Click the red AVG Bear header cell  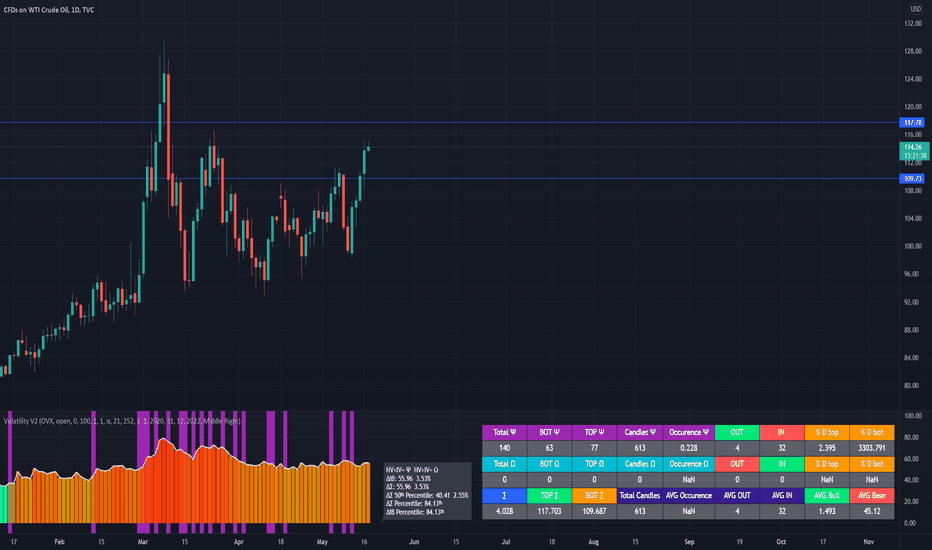tap(872, 495)
